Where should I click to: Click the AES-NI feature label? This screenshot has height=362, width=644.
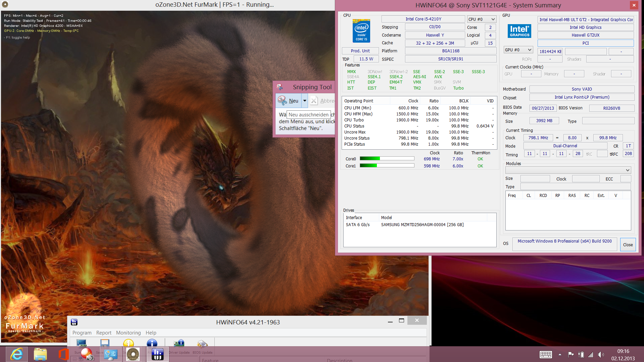point(419,77)
